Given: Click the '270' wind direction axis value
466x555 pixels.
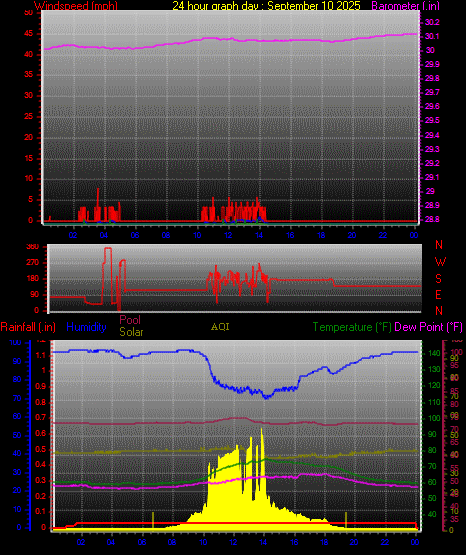Looking at the screenshot, I should click(33, 263).
